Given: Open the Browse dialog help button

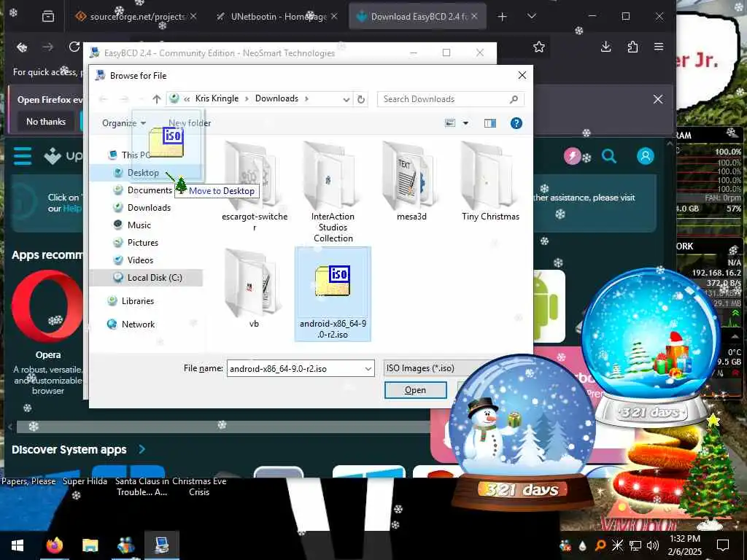Looking at the screenshot, I should click(516, 123).
